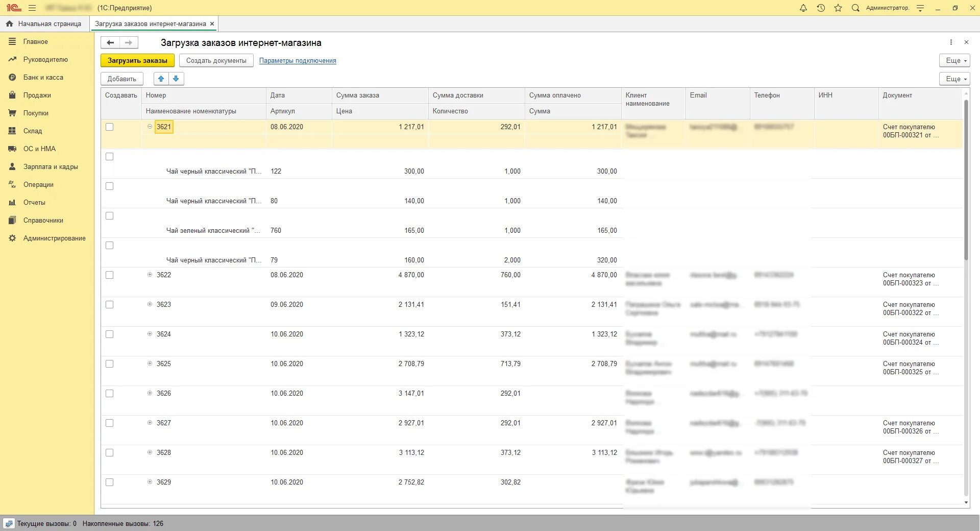Screen dimensions: 980x531
Task: Open search magnifier icon
Action: pos(855,8)
